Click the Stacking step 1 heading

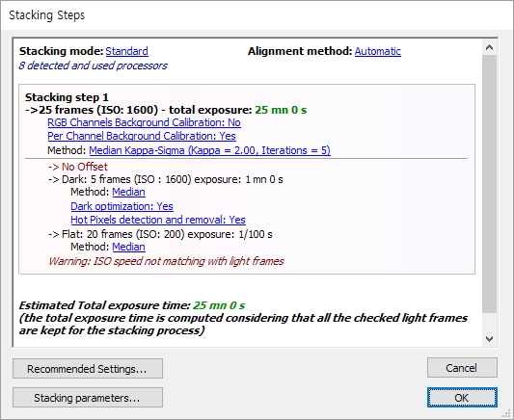click(x=67, y=97)
